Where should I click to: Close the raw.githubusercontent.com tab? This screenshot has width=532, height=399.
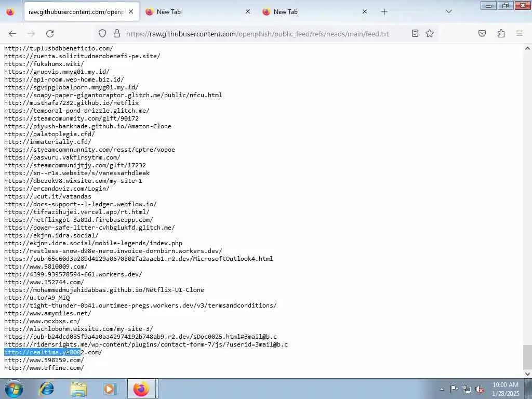[131, 12]
